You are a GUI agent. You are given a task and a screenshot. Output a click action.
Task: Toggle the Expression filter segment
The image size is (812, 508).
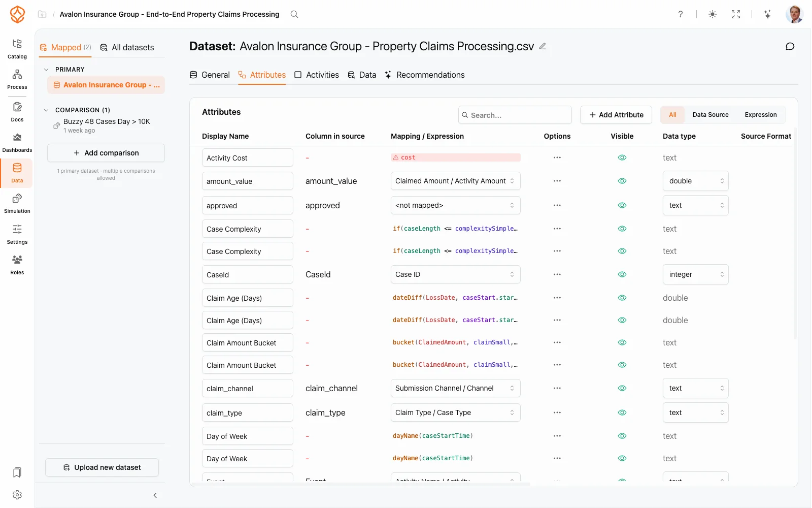pos(761,115)
